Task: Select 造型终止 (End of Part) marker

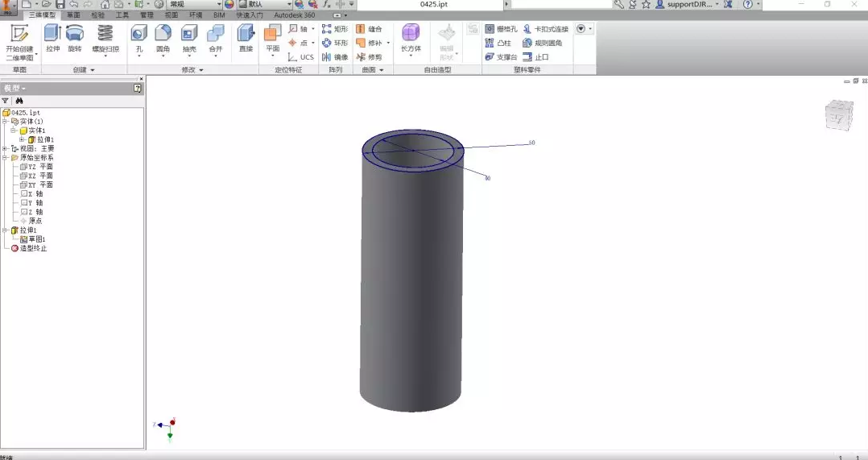Action: [x=29, y=249]
